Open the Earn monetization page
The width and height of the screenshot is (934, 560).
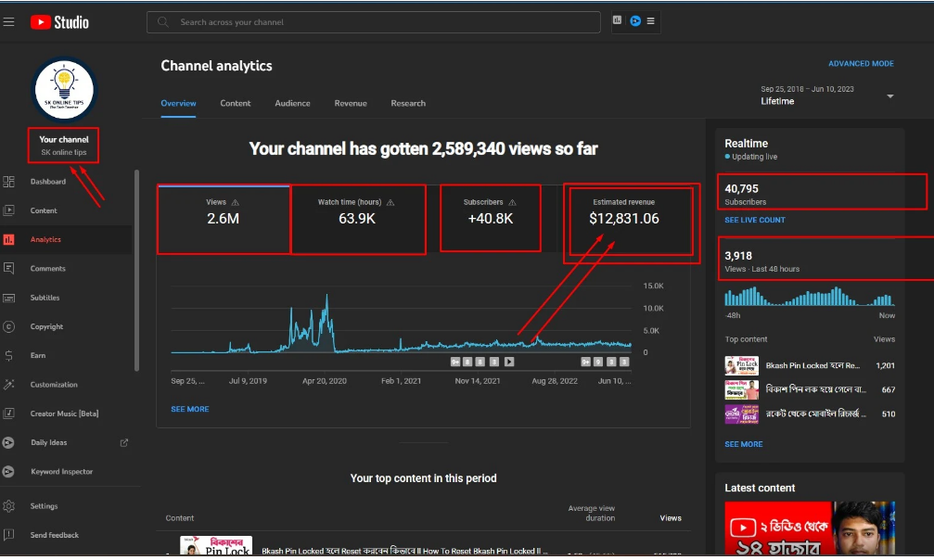click(x=37, y=355)
